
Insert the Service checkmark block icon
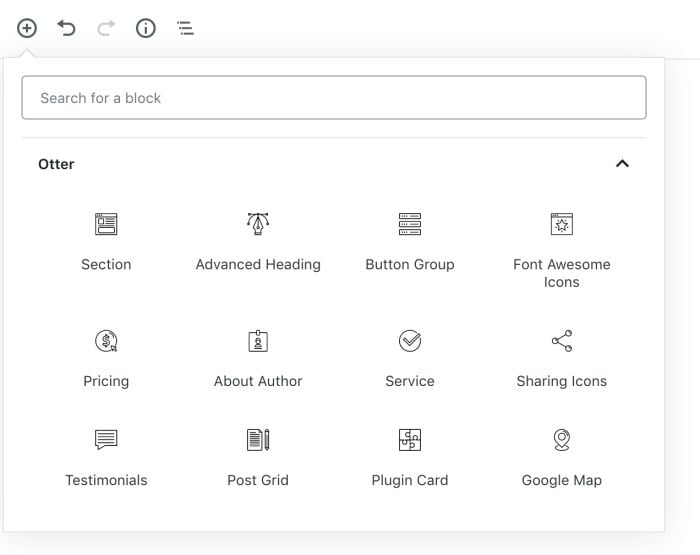pyautogui.click(x=410, y=341)
